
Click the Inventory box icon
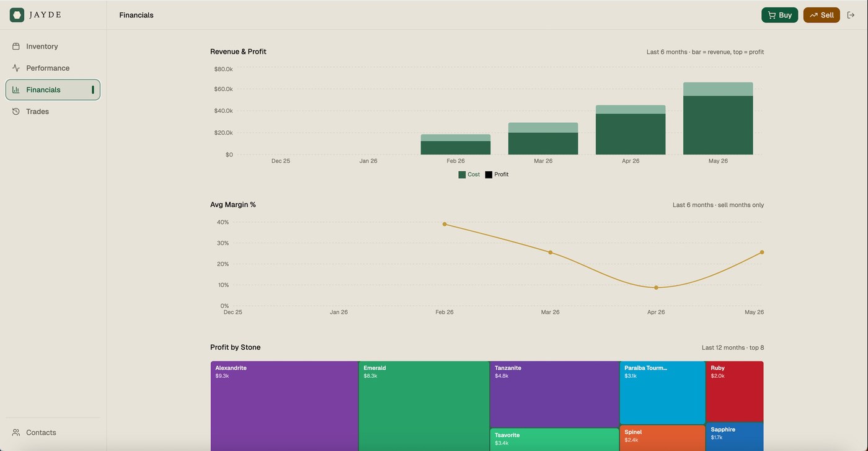pos(16,47)
